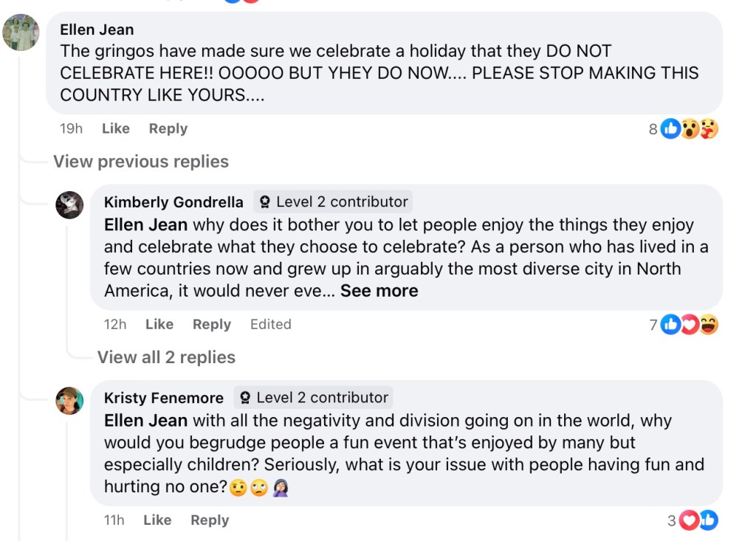
Task: Like Kristy Fenemore's reply
Action: pyautogui.click(x=157, y=520)
